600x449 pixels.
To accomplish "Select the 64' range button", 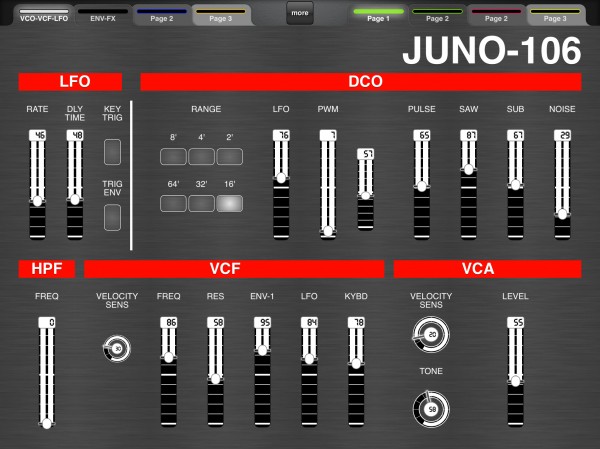I will coord(173,203).
